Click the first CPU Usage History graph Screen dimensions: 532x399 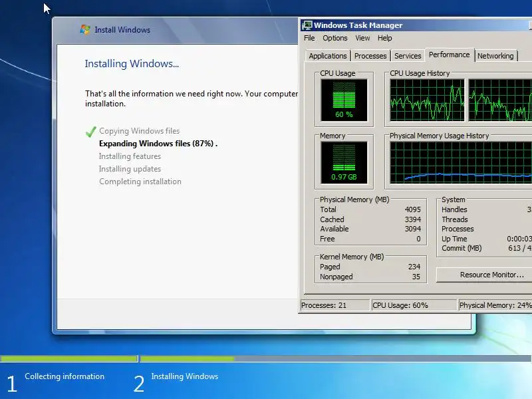(x=427, y=100)
